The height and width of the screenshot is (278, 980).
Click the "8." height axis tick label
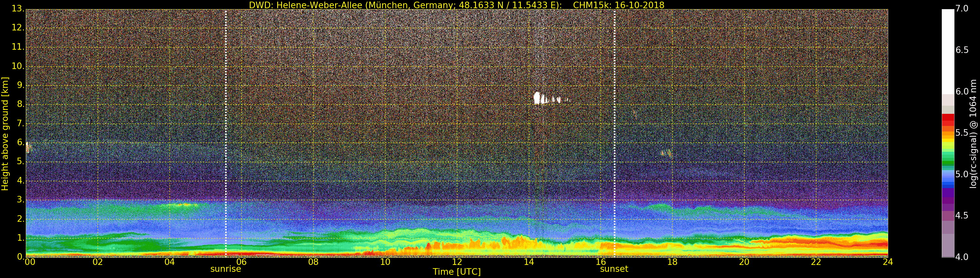[x=21, y=104]
